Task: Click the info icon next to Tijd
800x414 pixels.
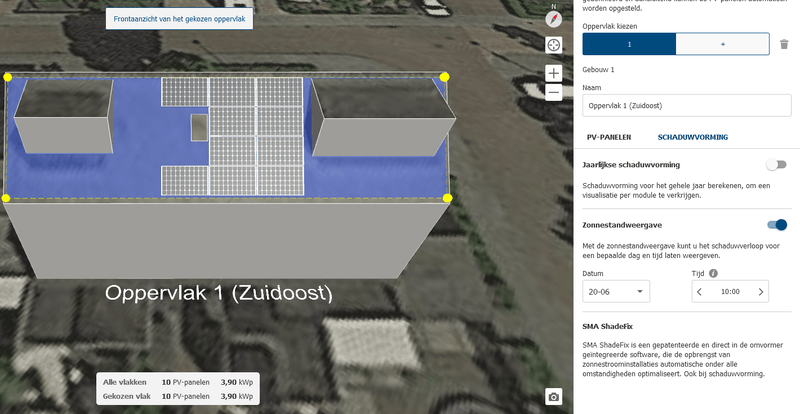Action: click(x=713, y=273)
